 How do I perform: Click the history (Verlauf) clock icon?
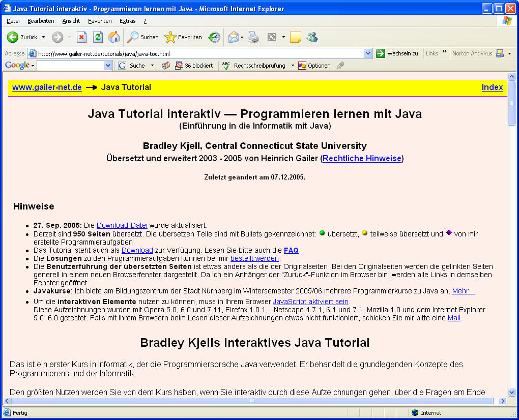tap(214, 37)
